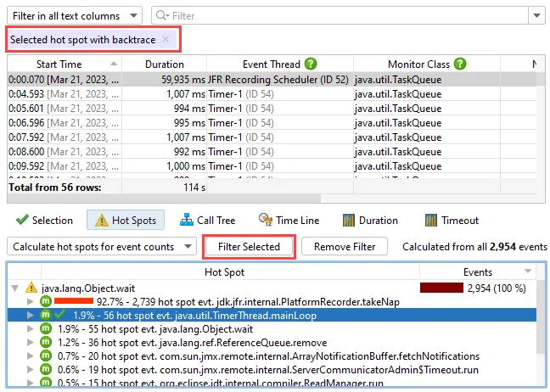This screenshot has height=392, width=550.
Task: Click the Duration histogram icon
Action: coord(349,221)
